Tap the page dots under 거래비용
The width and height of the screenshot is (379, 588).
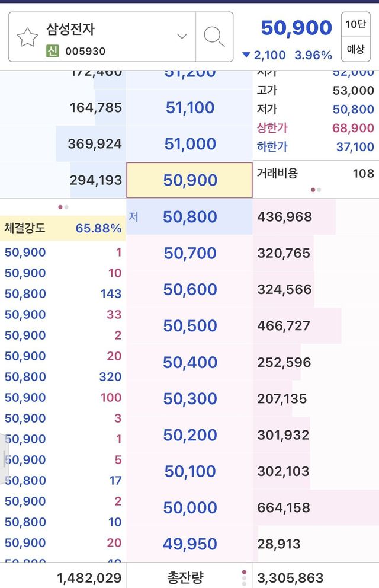[x=316, y=190]
